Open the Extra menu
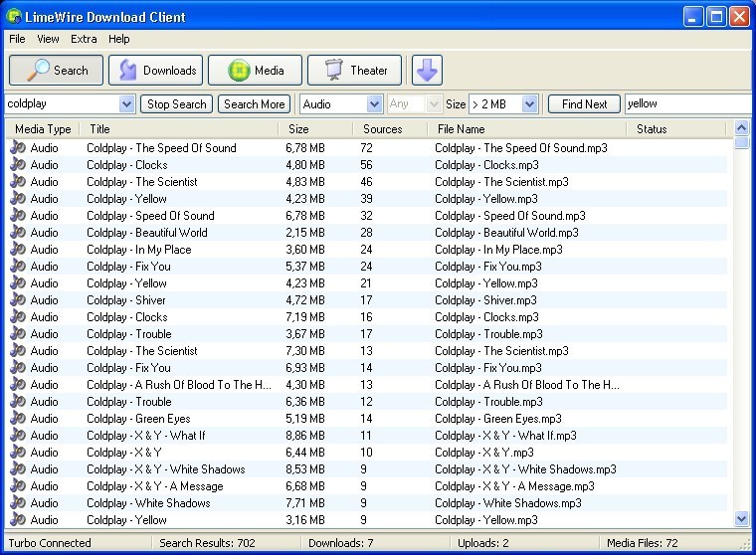Image resolution: width=756 pixels, height=555 pixels. [x=84, y=39]
